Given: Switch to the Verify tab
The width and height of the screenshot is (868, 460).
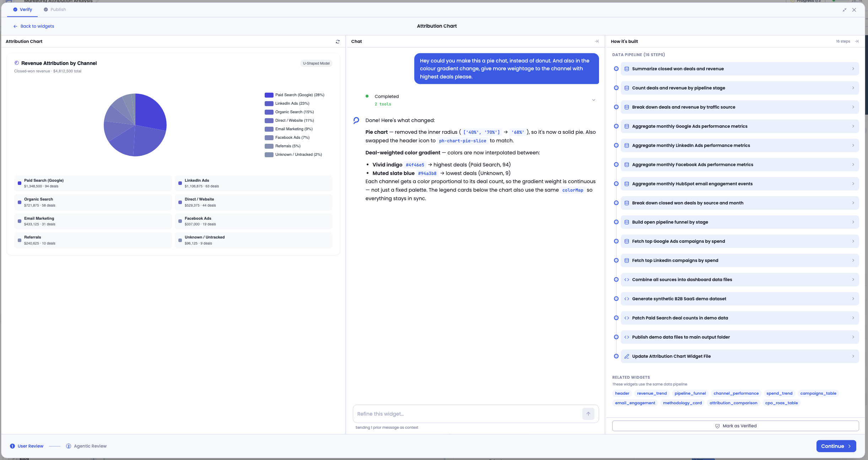Looking at the screenshot, I should 22,10.
